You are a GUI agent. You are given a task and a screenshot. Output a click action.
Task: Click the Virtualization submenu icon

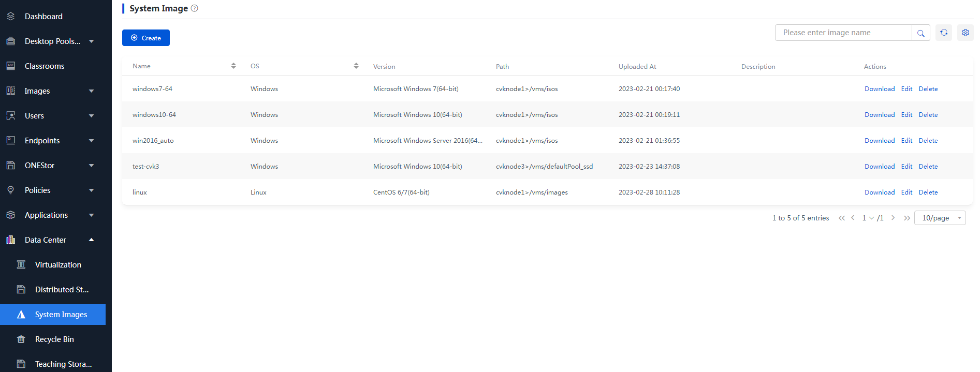tap(21, 265)
